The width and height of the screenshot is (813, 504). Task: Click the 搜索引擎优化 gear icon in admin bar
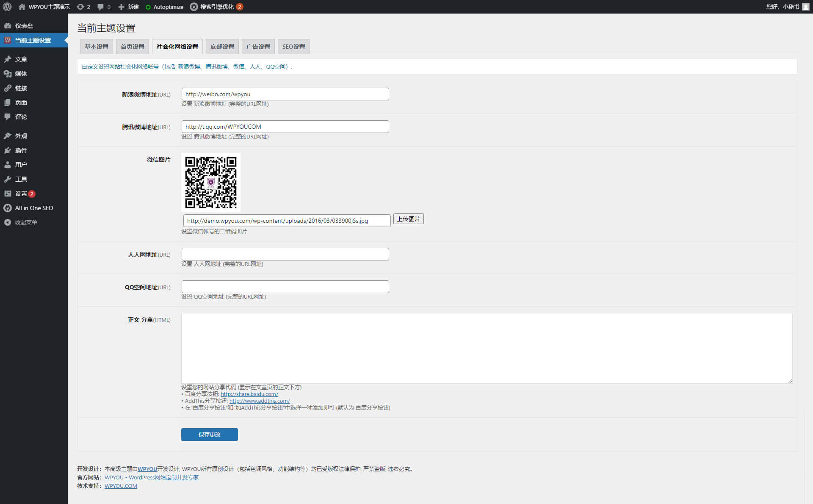click(194, 7)
